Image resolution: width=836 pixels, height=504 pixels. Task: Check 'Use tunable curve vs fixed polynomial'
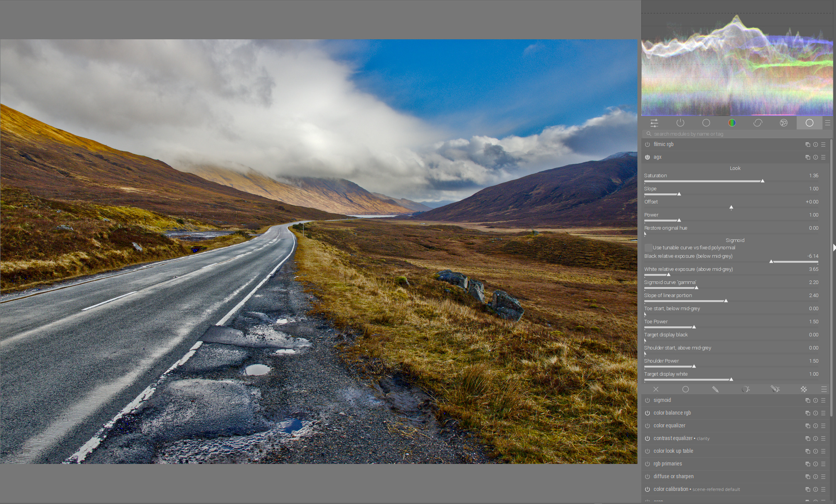point(649,248)
